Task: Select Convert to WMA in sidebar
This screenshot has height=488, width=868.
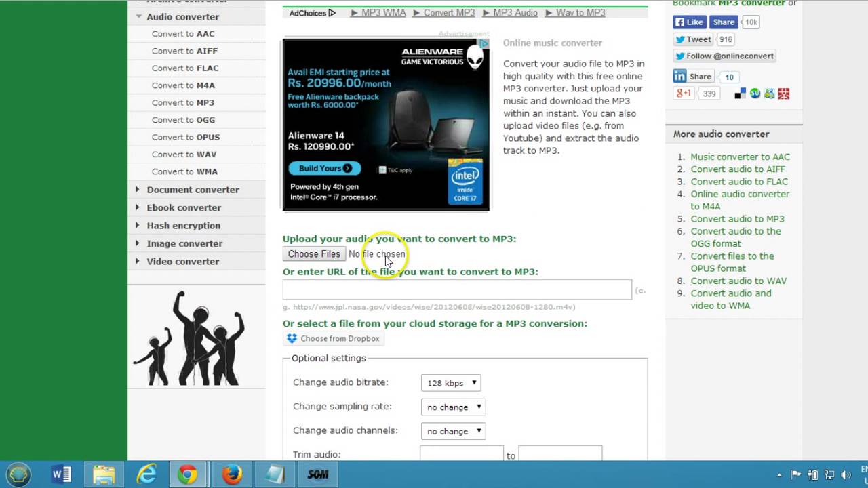Action: click(x=184, y=171)
